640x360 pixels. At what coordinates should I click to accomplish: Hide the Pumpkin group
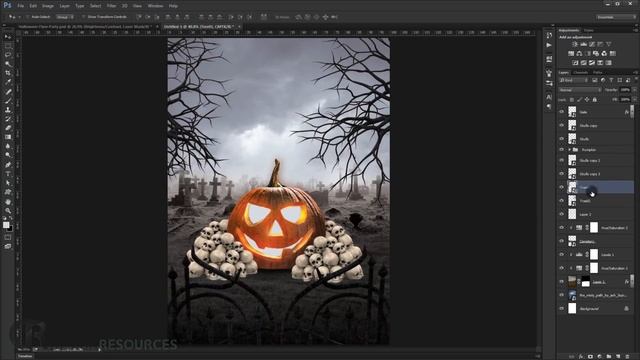562,150
